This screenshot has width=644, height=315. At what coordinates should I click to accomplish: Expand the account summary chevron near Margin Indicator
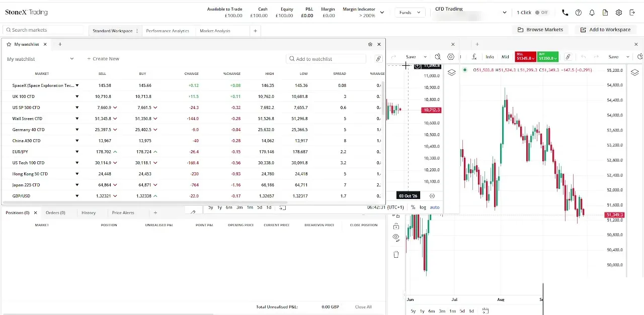click(x=382, y=13)
